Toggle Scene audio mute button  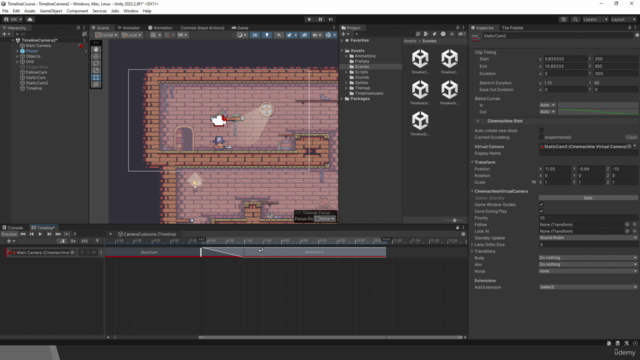tap(279, 35)
